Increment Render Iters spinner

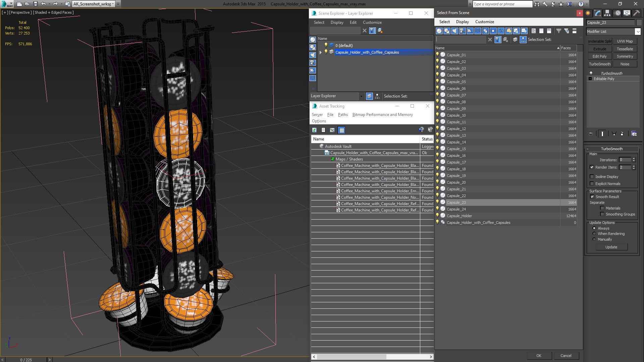click(x=634, y=166)
